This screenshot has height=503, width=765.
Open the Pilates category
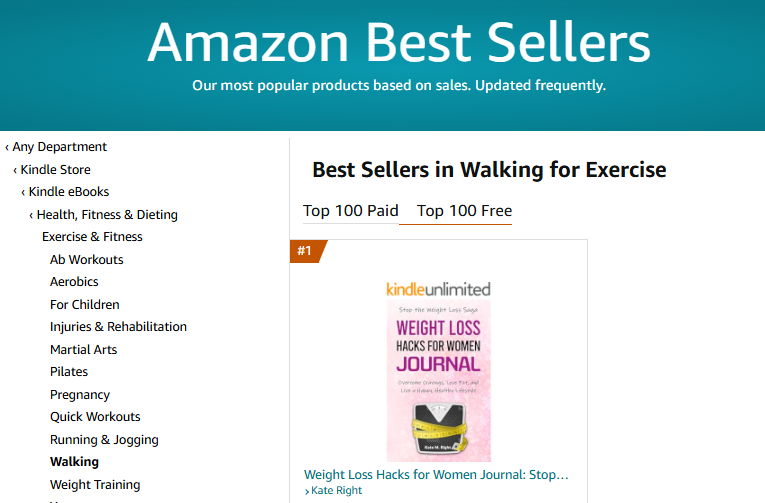pos(69,372)
